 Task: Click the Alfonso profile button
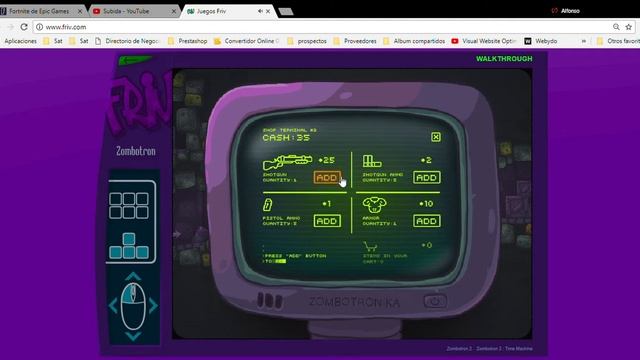pyautogui.click(x=566, y=11)
